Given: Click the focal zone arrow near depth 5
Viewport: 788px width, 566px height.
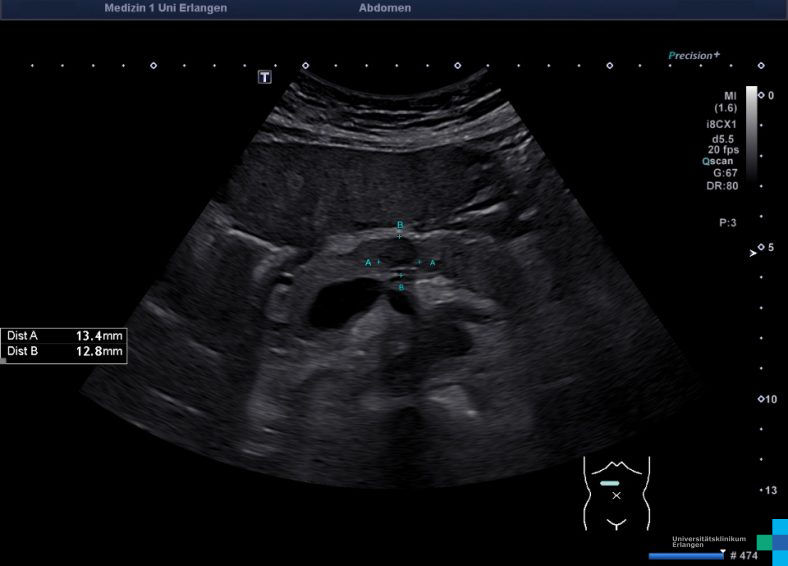Looking at the screenshot, I should pyautogui.click(x=754, y=254).
